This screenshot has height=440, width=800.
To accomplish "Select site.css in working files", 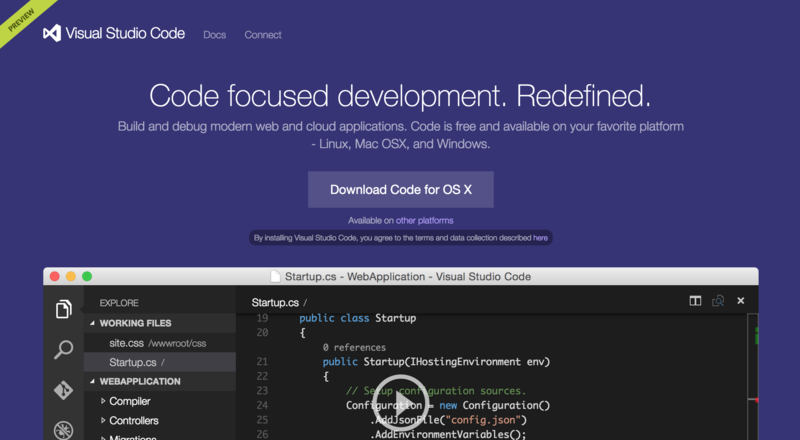I will [160, 343].
